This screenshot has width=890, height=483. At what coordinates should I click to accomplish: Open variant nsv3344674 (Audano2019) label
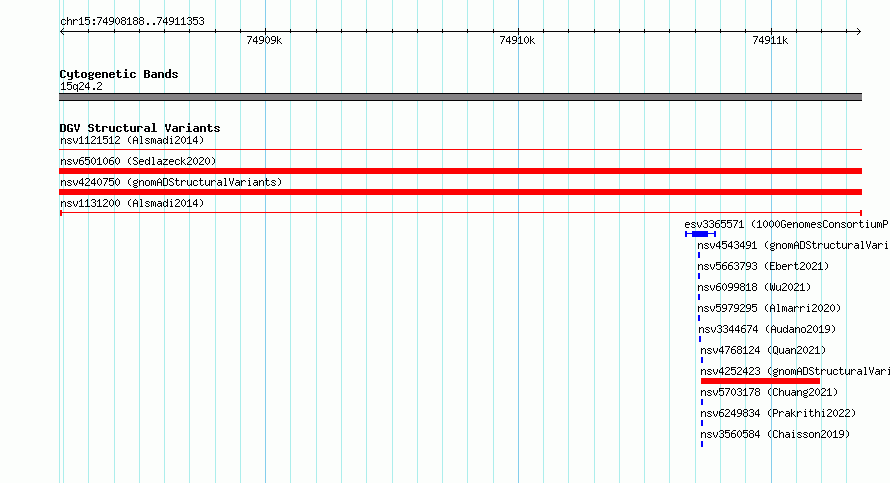coord(767,329)
